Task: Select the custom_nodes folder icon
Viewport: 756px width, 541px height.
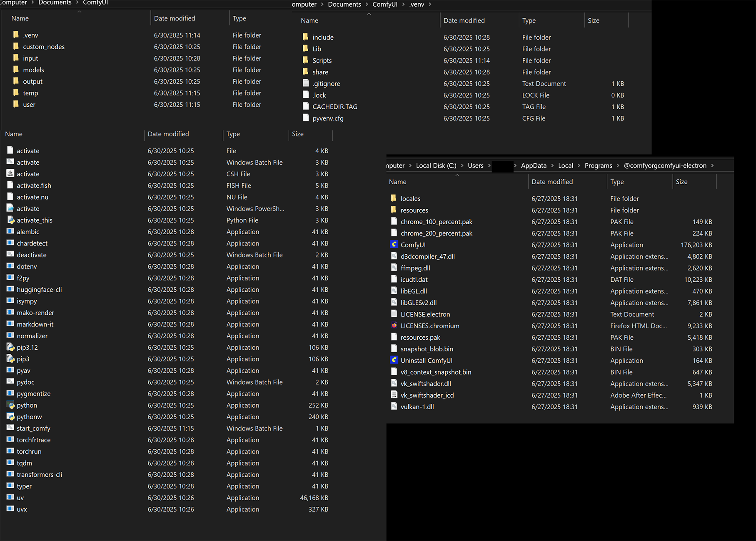Action: (x=16, y=46)
